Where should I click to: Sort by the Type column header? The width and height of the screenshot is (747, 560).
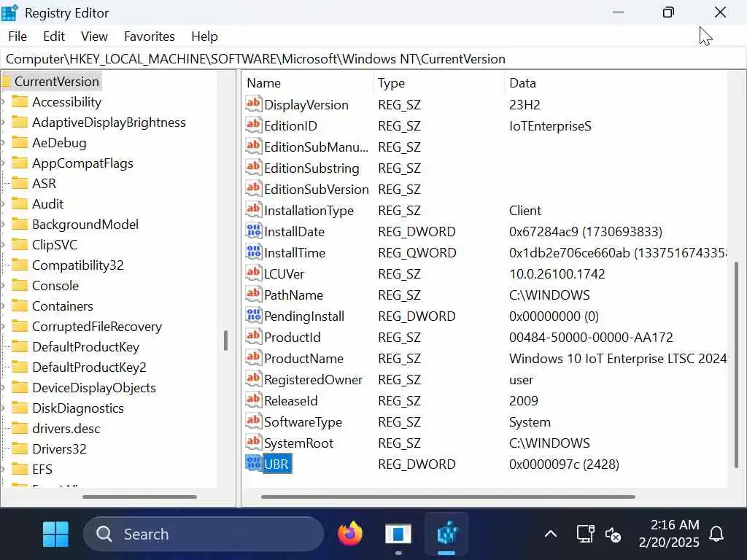click(438, 83)
